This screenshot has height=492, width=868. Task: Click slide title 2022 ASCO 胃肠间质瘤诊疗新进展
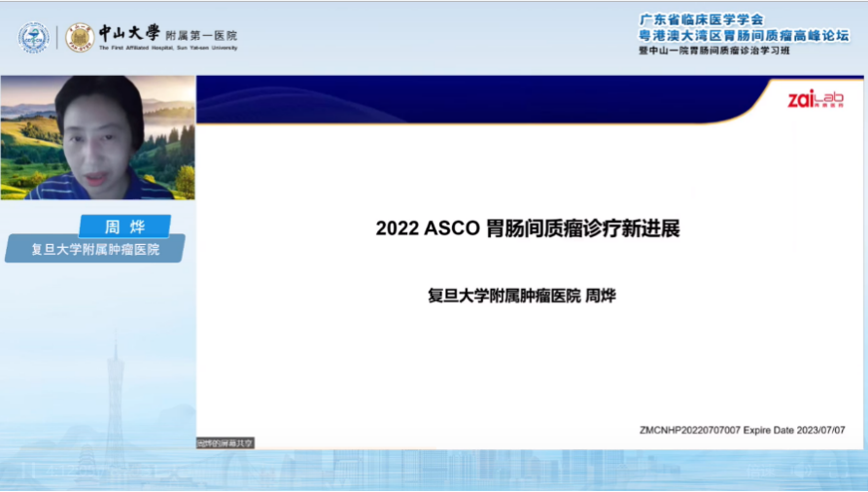pos(528,228)
